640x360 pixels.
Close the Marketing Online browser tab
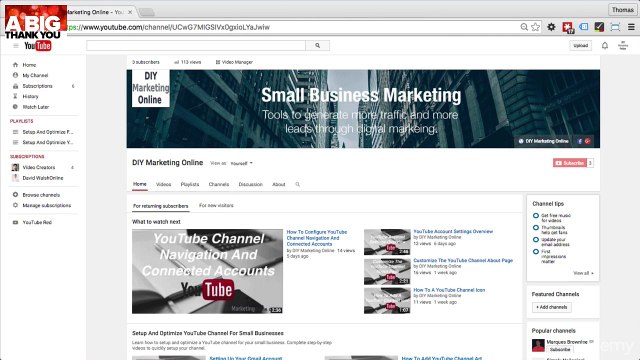pos(130,12)
